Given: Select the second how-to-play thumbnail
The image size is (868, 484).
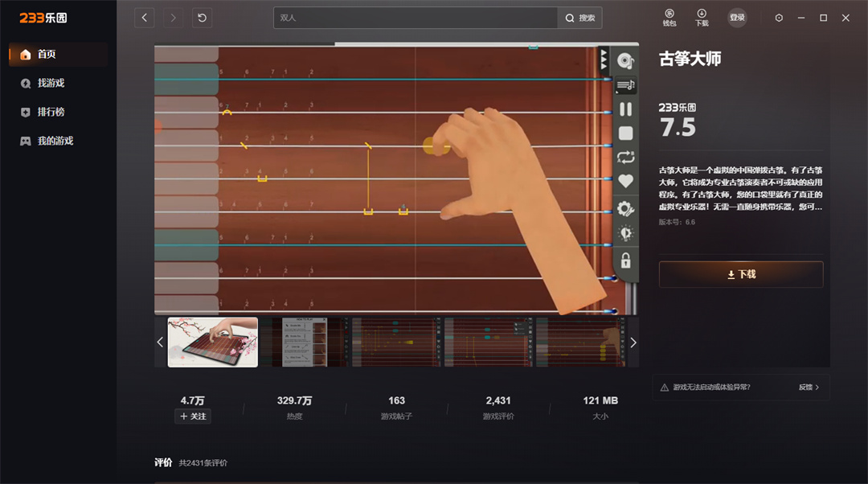Looking at the screenshot, I should pyautogui.click(x=305, y=342).
